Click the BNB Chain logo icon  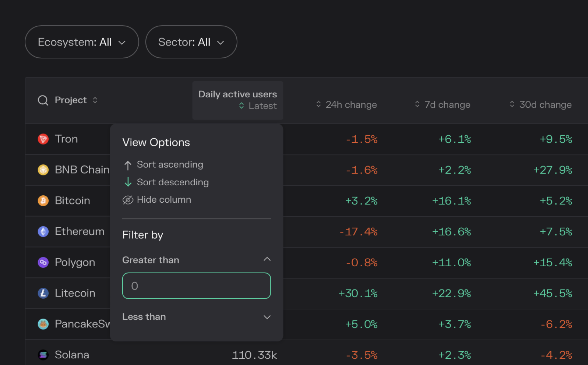tap(43, 170)
